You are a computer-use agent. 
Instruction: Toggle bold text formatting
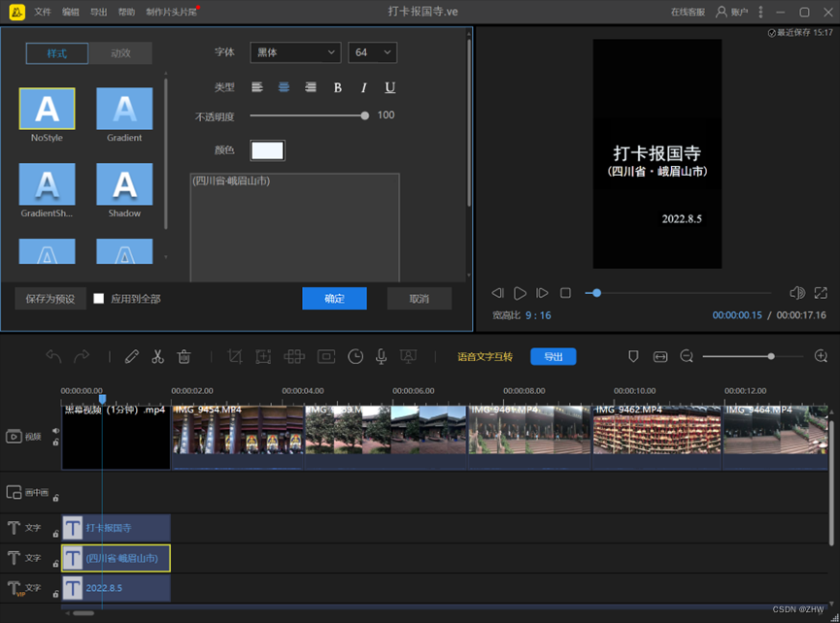pyautogui.click(x=338, y=87)
